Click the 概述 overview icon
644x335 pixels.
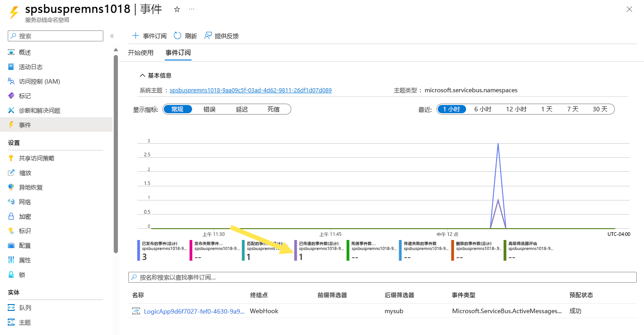(11, 52)
